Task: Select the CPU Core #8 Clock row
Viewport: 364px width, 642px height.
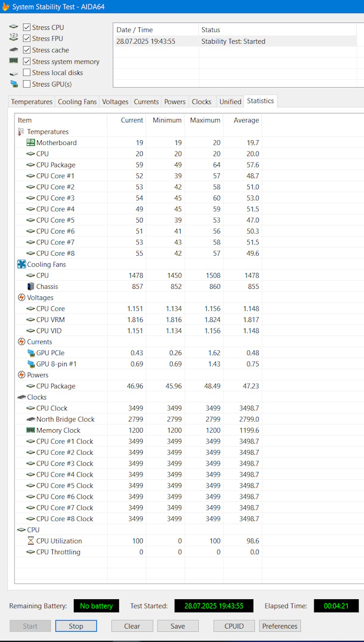Action: point(138,519)
